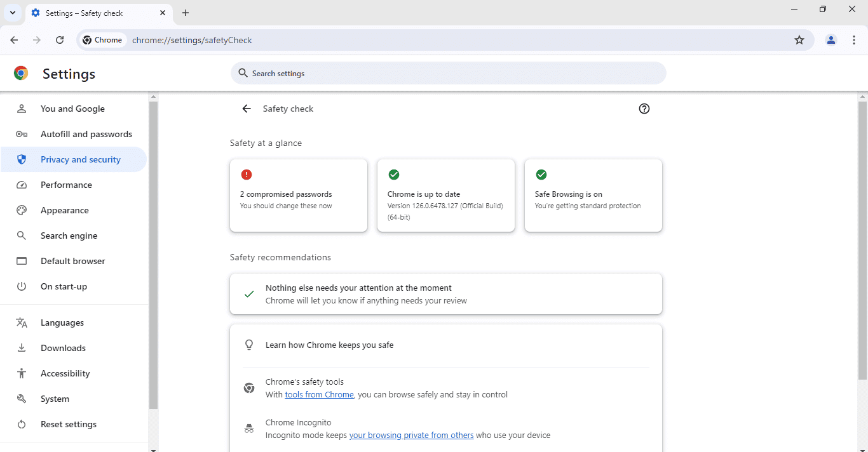Viewport: 868px width, 452px height.
Task: Open Performance settings
Action: pos(74,185)
